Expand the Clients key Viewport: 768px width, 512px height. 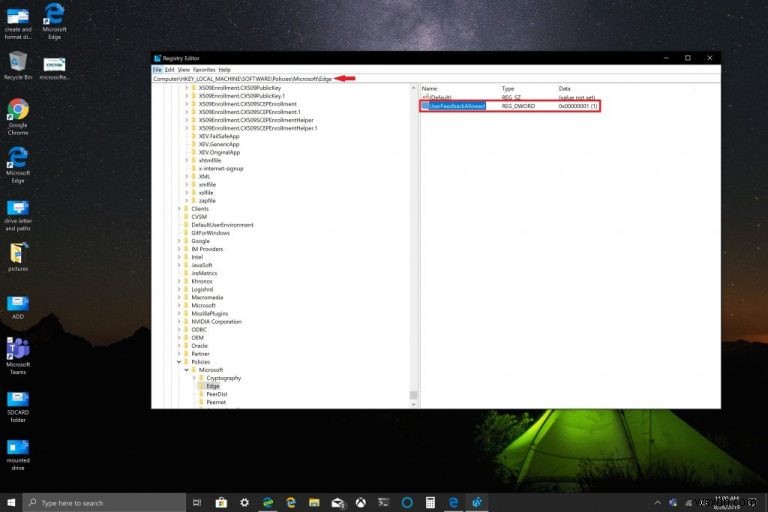pyautogui.click(x=179, y=209)
